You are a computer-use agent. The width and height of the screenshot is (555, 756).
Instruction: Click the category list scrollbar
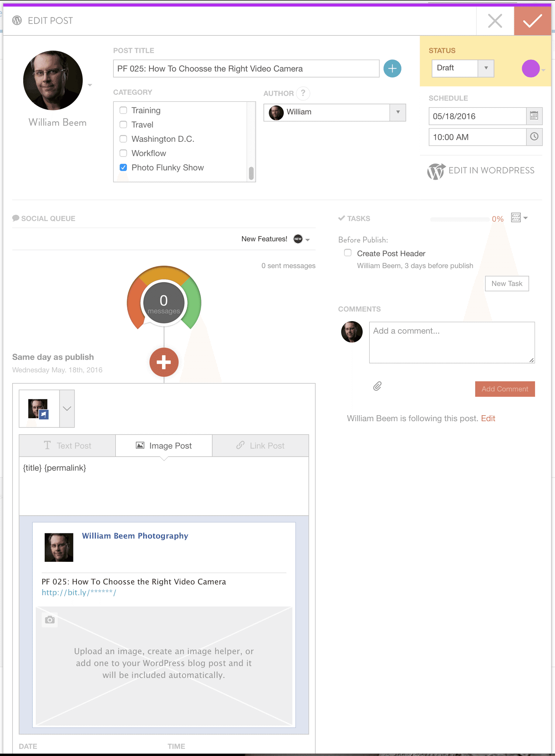[x=251, y=173]
